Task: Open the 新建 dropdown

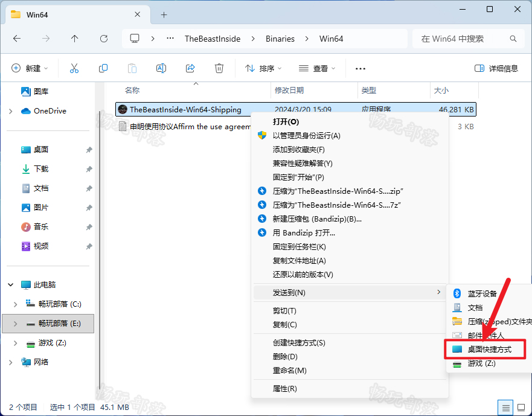Action: pos(30,69)
